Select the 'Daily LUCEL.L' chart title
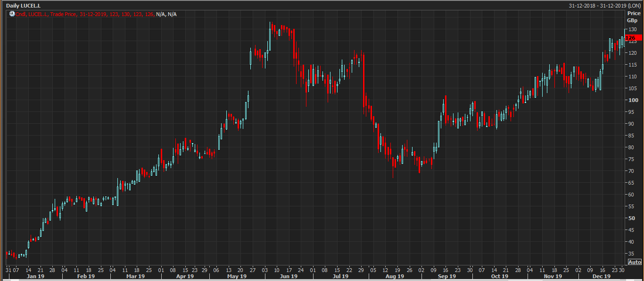Viewport: 644px width, 281px height. point(23,5)
